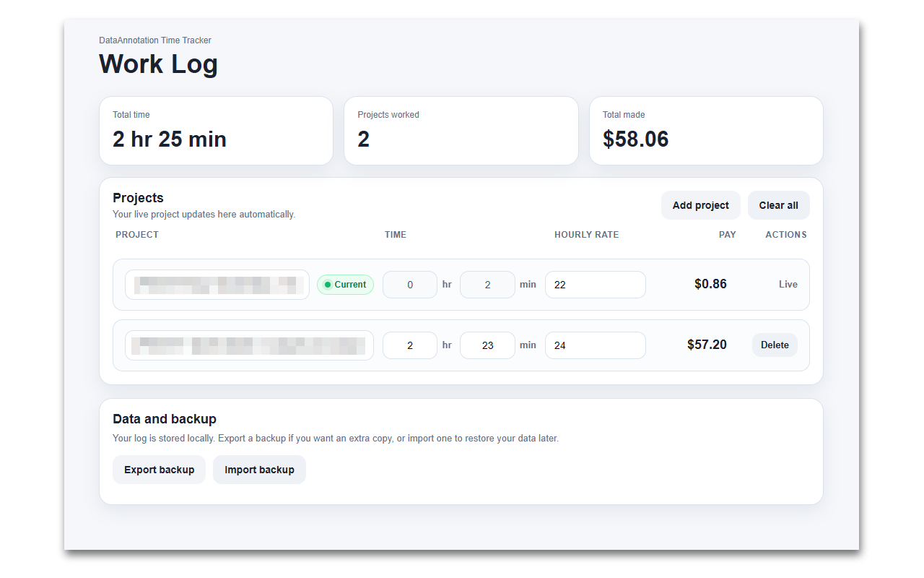This screenshot has height=578, width=924.
Task: Click the hourly rate field showing 24
Action: coord(595,345)
